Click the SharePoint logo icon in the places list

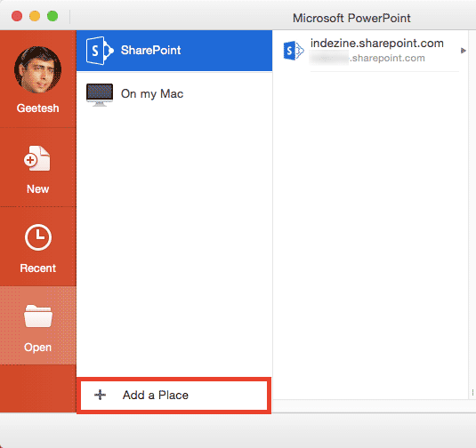pyautogui.click(x=100, y=51)
